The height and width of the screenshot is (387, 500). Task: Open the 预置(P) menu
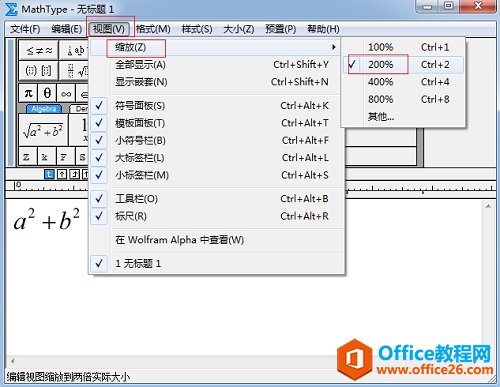[281, 29]
